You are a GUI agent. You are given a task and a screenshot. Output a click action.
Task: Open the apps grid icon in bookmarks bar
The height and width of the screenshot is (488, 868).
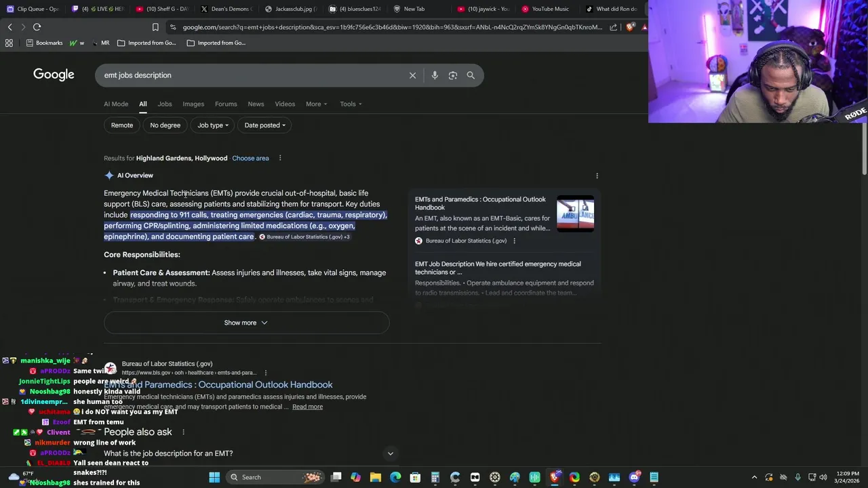pyautogui.click(x=9, y=43)
